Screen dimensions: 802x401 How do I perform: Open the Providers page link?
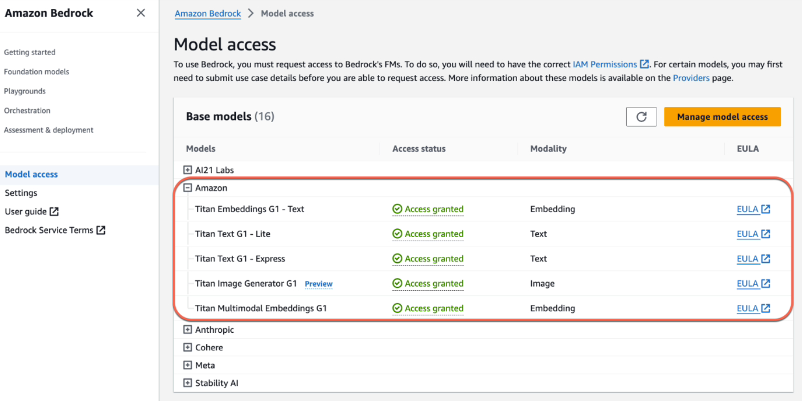coord(691,78)
